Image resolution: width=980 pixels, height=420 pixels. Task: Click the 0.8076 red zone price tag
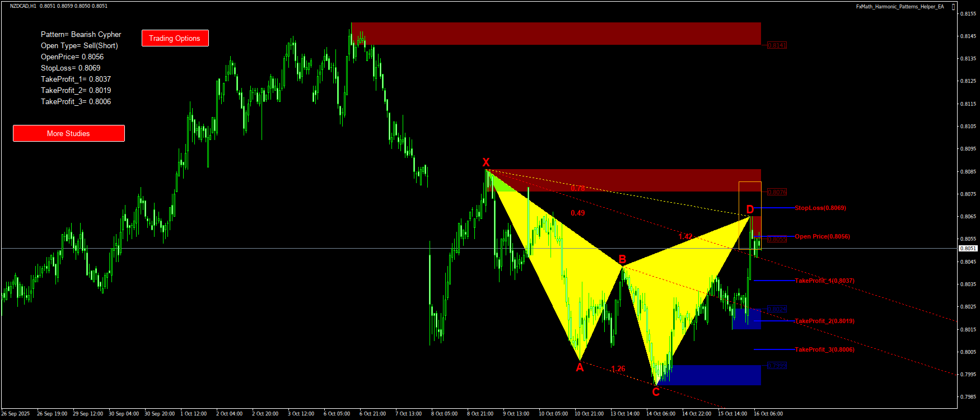[777, 192]
